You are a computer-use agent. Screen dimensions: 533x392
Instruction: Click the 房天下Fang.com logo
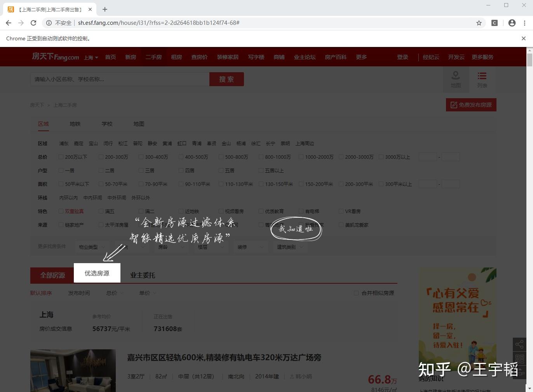[55, 57]
